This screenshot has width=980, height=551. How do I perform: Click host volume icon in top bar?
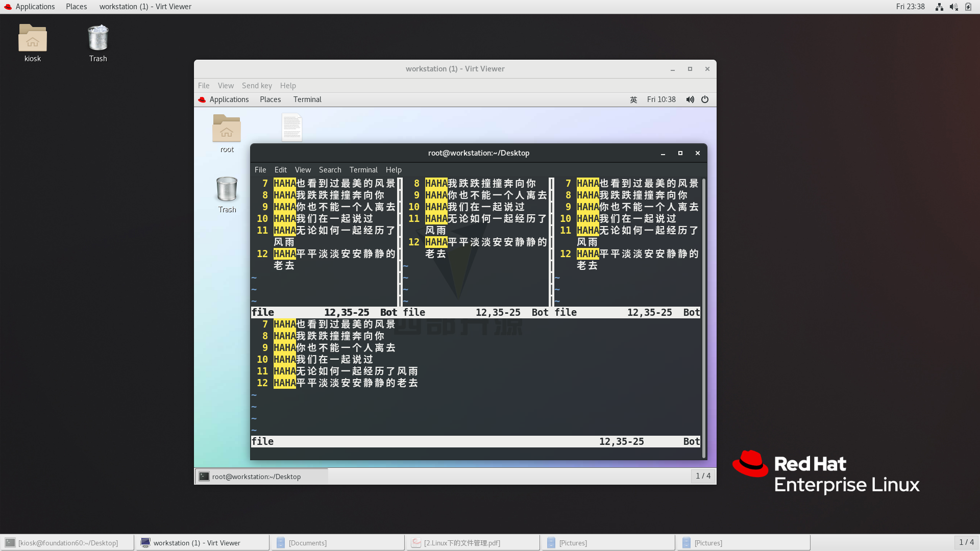tap(953, 7)
